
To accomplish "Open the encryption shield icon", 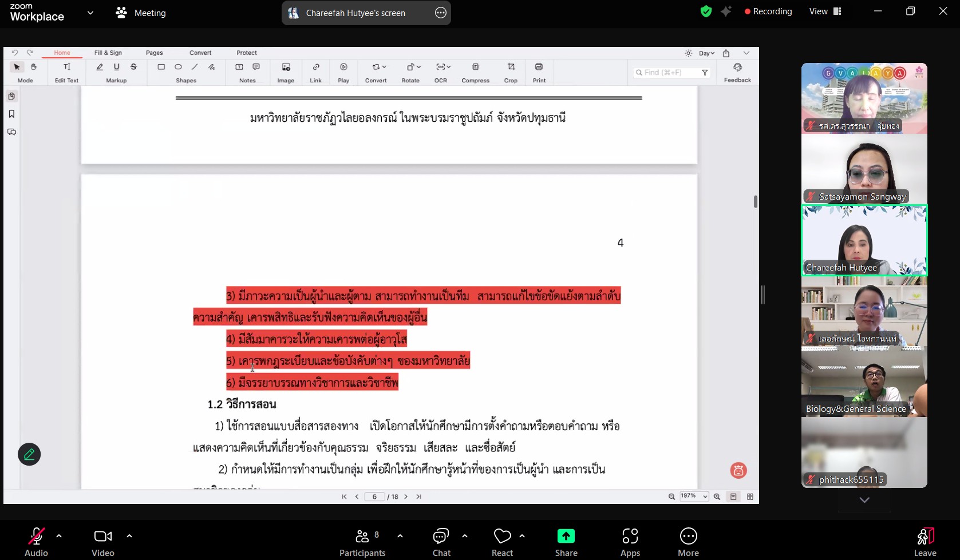I will point(706,11).
